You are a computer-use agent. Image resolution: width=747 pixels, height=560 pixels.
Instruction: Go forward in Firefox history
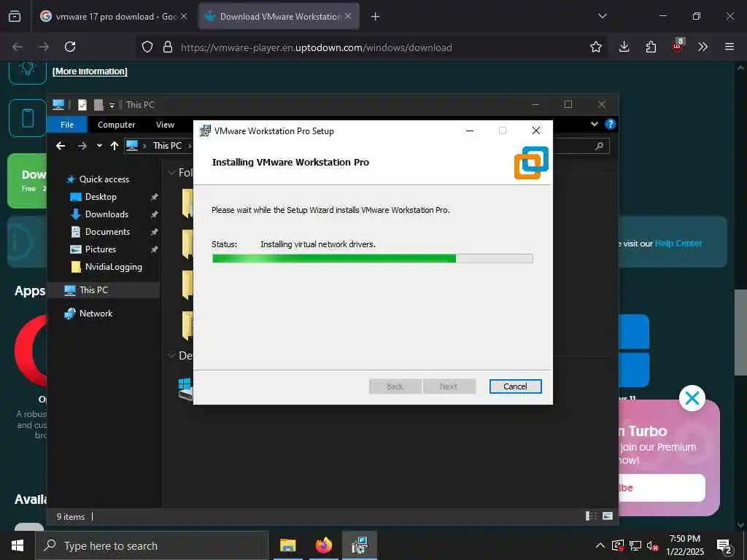click(44, 47)
